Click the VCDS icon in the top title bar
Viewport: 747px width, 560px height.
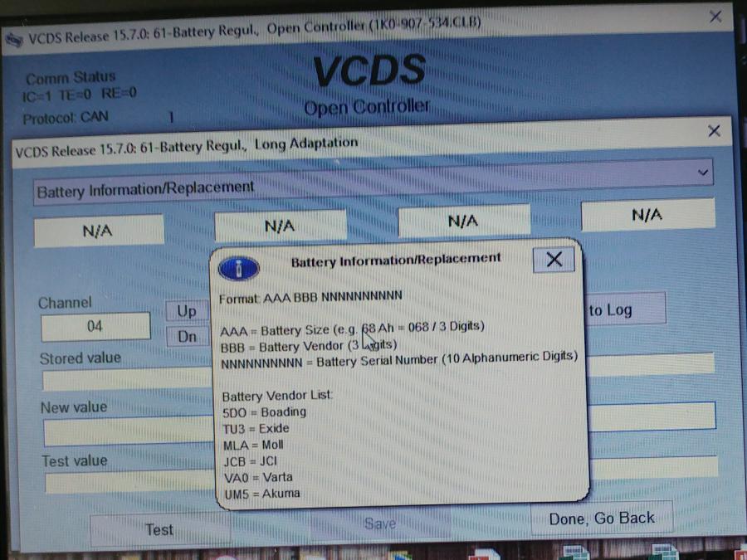pyautogui.click(x=14, y=38)
